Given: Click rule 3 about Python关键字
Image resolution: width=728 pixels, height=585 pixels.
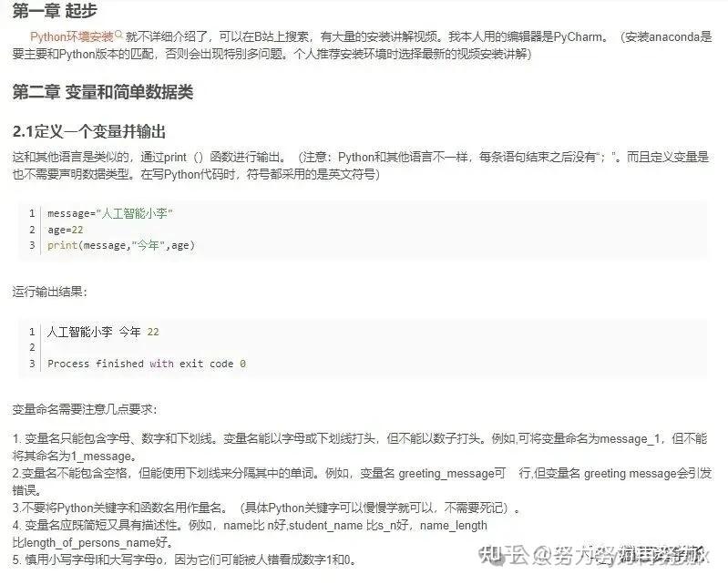Looking at the screenshot, I should pos(266,508).
